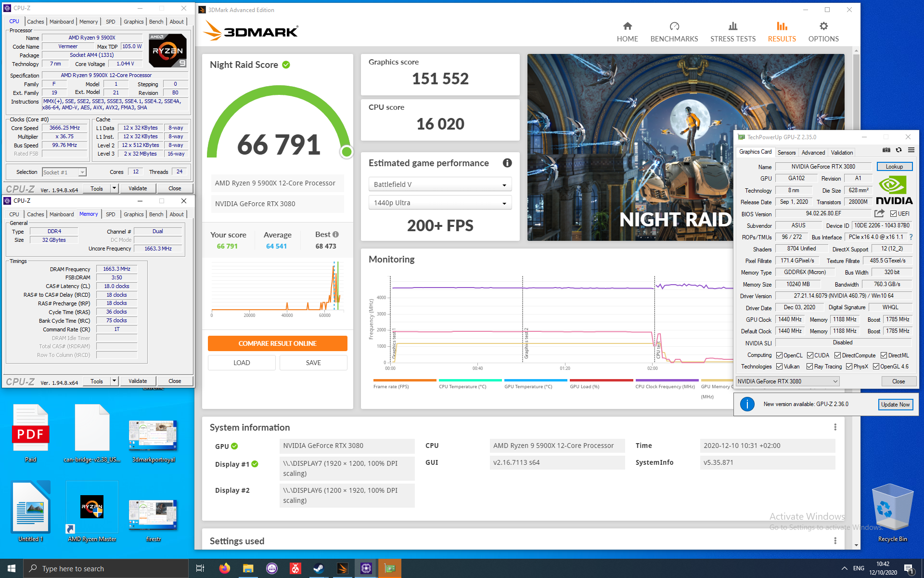This screenshot has width=924, height=578.
Task: Open OPTIONS gear in 3DMark
Action: tap(823, 32)
